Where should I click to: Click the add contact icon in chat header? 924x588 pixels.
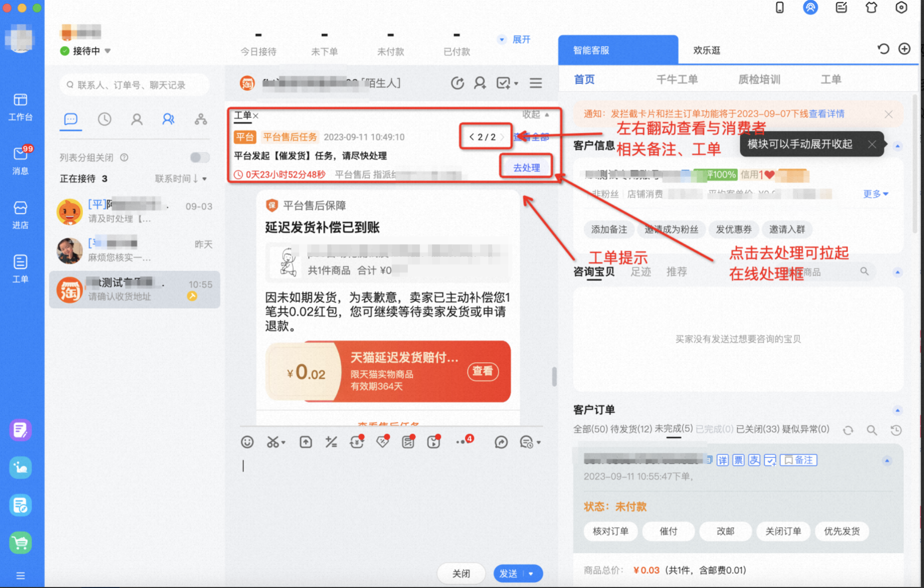pos(480,83)
